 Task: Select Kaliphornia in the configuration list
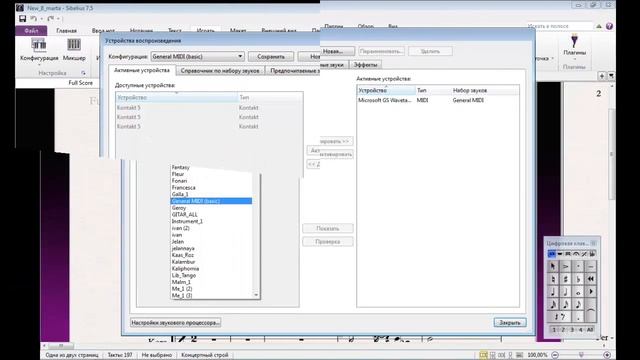(211, 269)
